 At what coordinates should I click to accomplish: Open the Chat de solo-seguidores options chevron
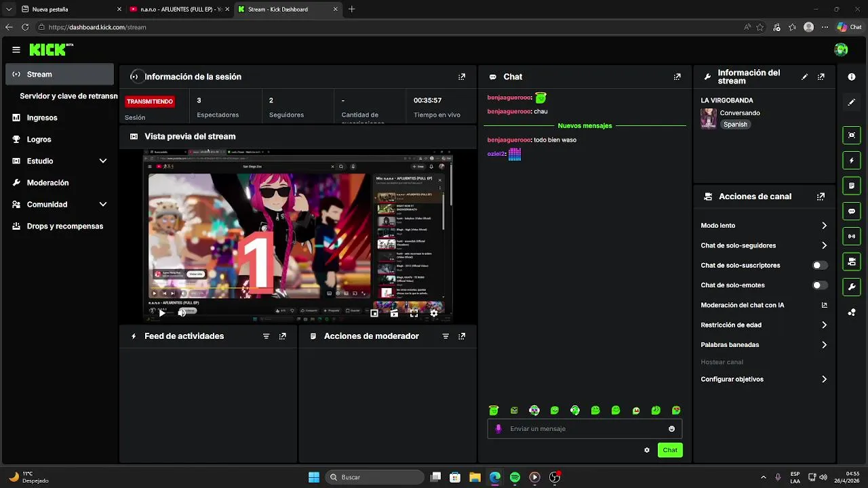824,245
